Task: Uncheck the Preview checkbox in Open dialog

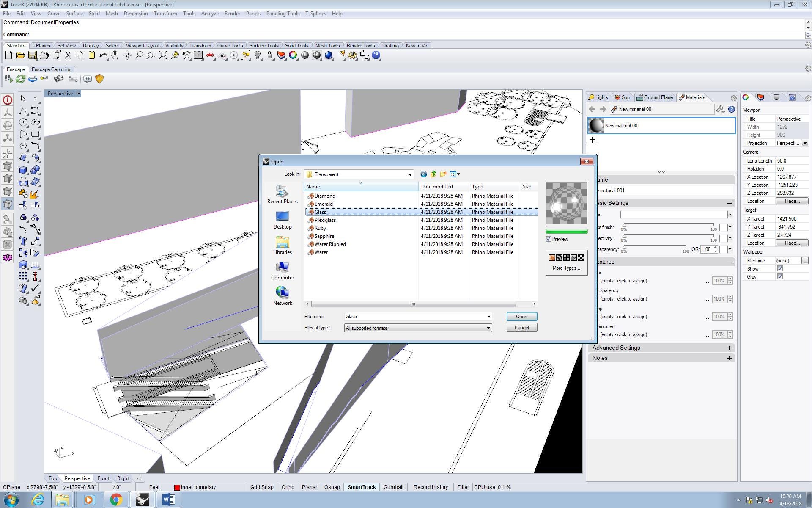Action: coord(549,239)
